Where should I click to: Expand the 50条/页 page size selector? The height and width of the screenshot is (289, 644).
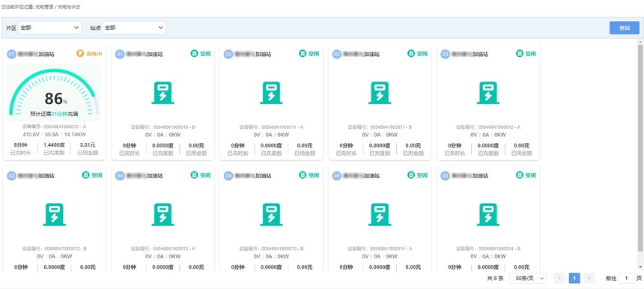[x=528, y=279]
